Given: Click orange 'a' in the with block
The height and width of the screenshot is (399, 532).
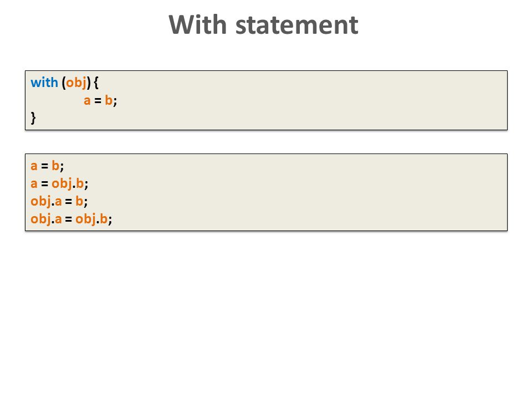Looking at the screenshot, I should (x=87, y=101).
